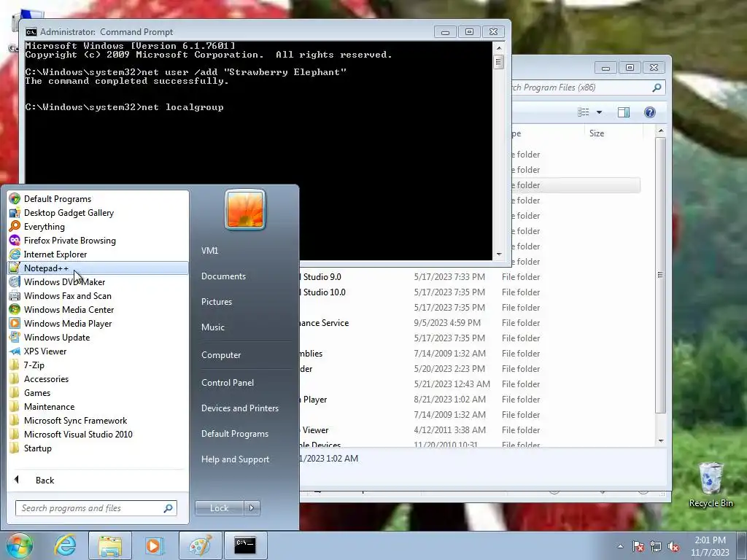Open Windows DVD Maker
This screenshot has height=560, width=747.
[98, 282]
